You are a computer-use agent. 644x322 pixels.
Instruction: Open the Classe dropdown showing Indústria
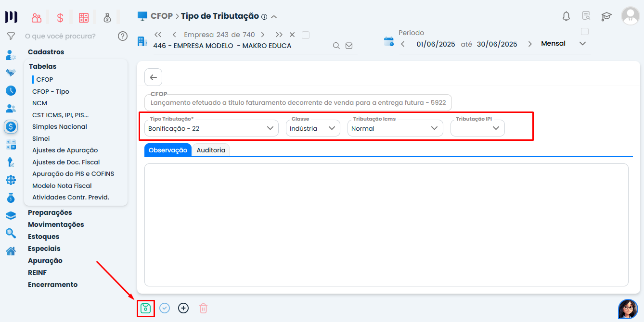pos(332,128)
